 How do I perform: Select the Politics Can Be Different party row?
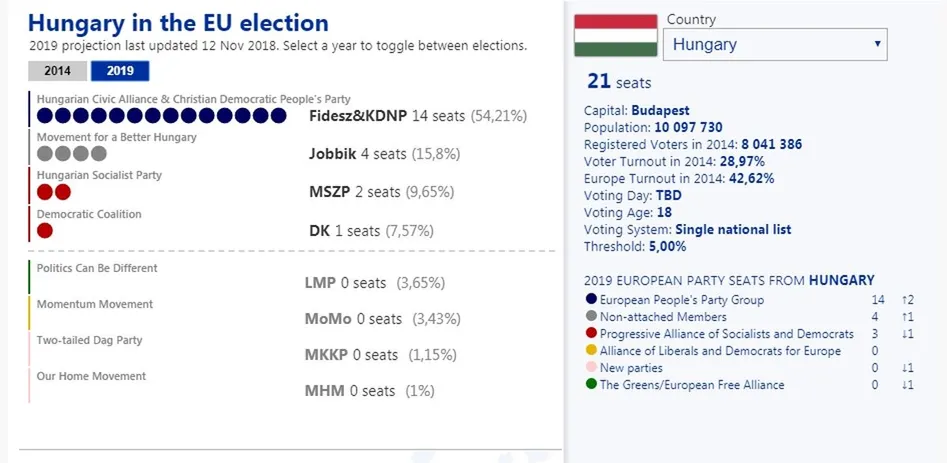pyautogui.click(x=97, y=269)
